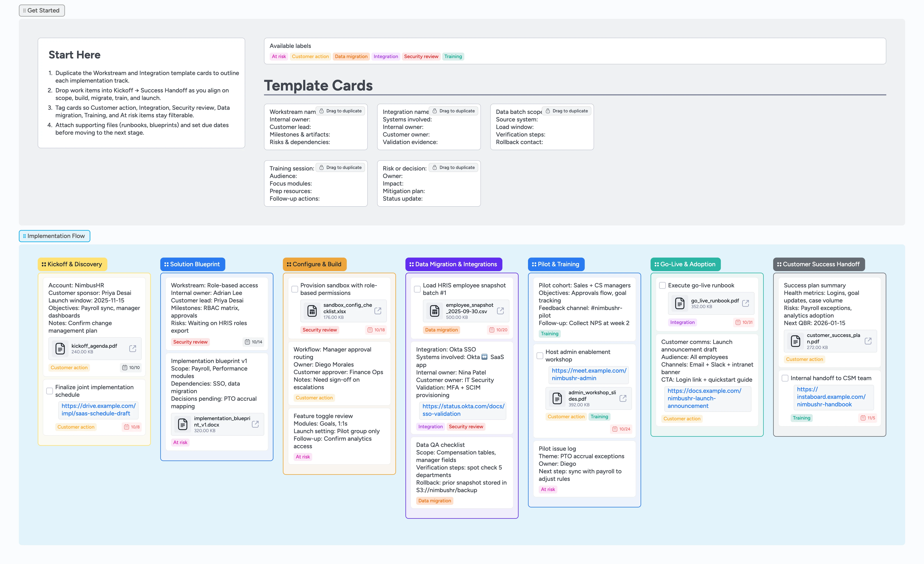
Task: Click the Security review tag on the sandbox card
Action: (319, 330)
